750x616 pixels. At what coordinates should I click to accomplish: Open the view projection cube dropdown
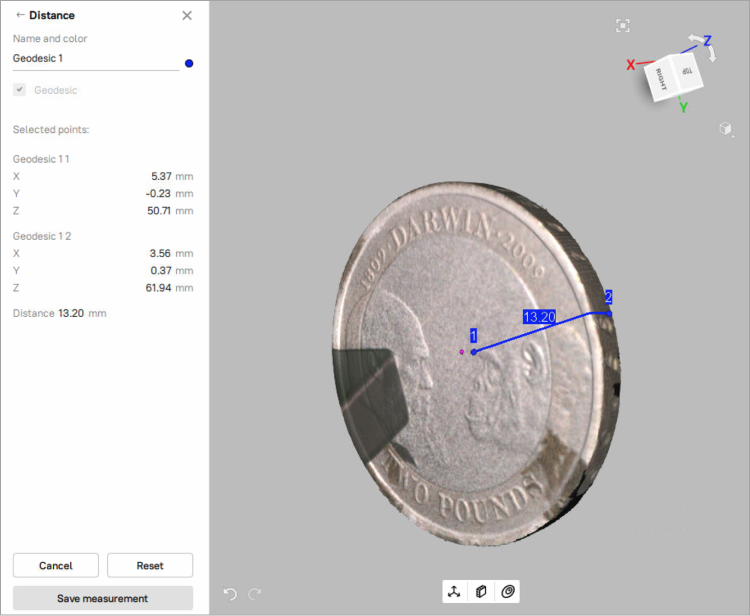coord(727,128)
